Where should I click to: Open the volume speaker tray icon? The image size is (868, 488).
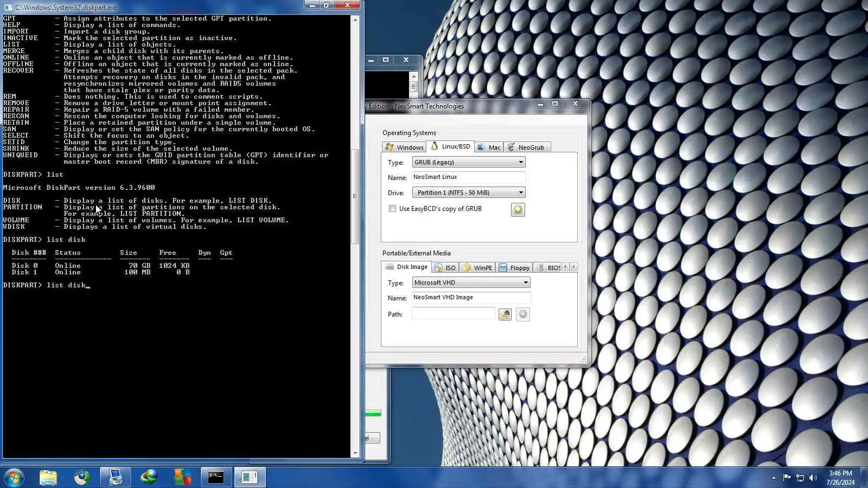813,478
